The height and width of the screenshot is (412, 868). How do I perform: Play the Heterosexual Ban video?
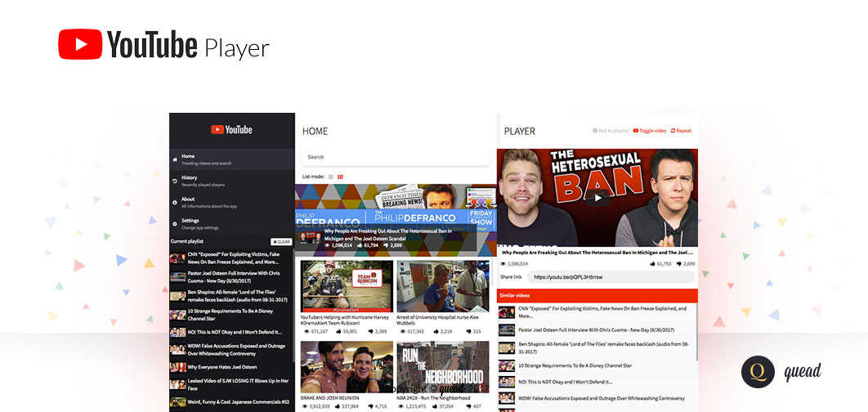click(x=597, y=198)
